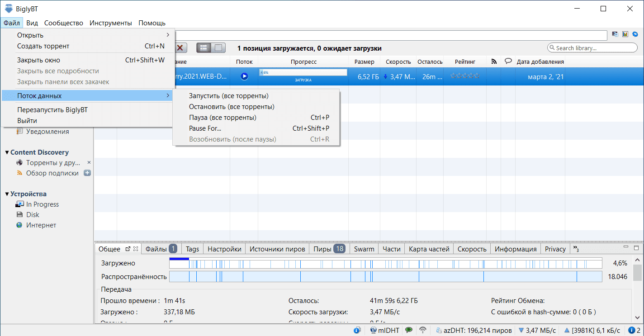Open the Пиры tab
Screen dimensions: 644x336
tap(329, 249)
